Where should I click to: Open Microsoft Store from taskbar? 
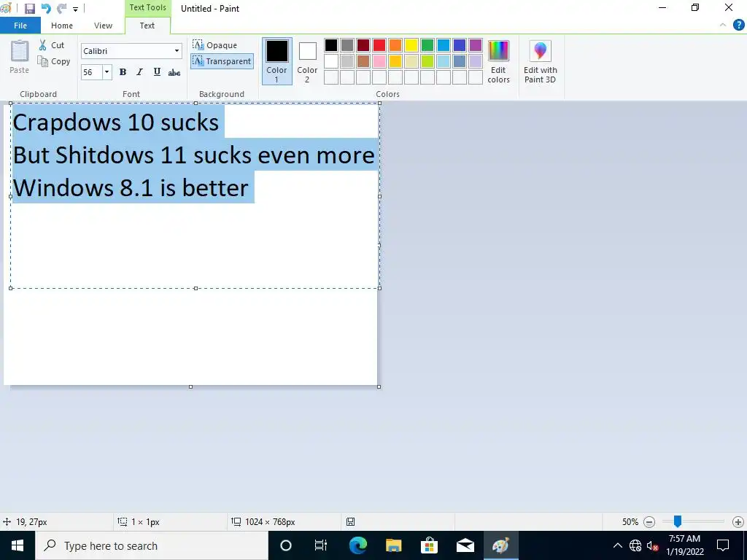click(x=429, y=545)
